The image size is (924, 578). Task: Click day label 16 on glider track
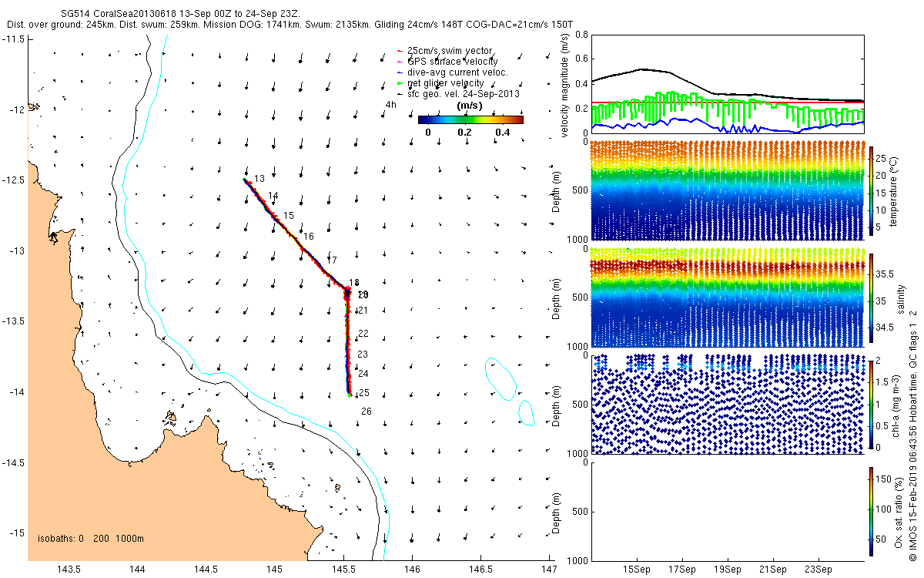[x=309, y=237]
